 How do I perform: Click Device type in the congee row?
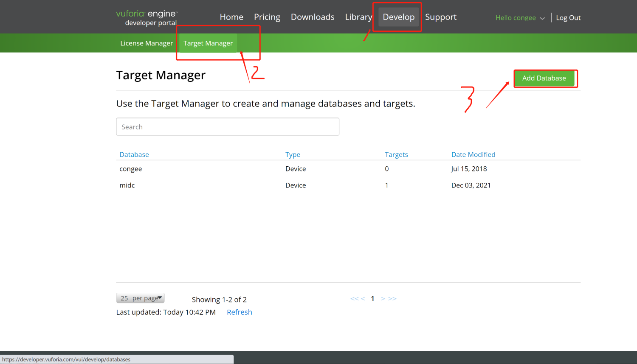[296, 169]
